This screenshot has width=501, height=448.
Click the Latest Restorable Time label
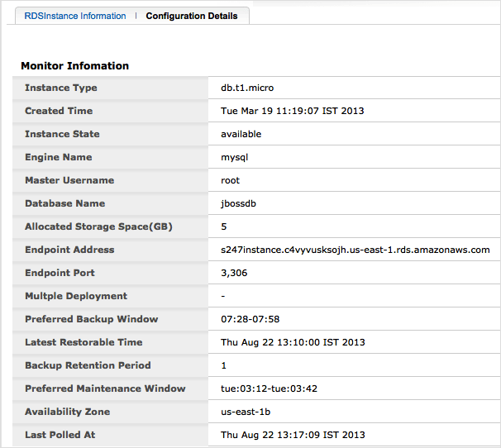click(x=83, y=342)
